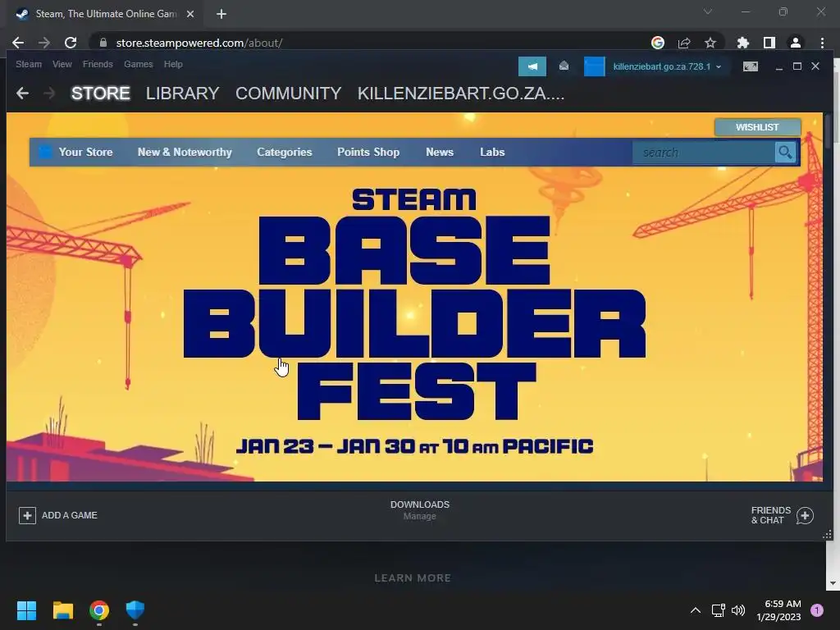The image size is (840, 630).
Task: Open the View menu
Action: [x=62, y=64]
